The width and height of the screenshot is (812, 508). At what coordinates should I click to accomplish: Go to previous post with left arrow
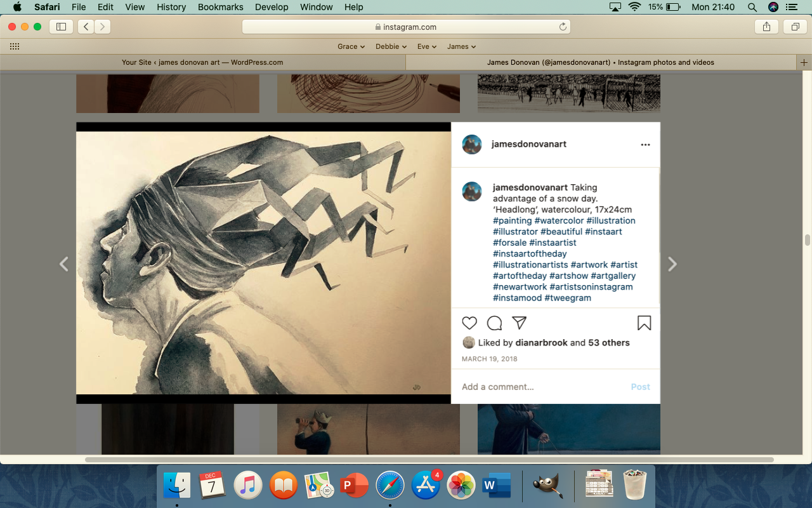(63, 264)
